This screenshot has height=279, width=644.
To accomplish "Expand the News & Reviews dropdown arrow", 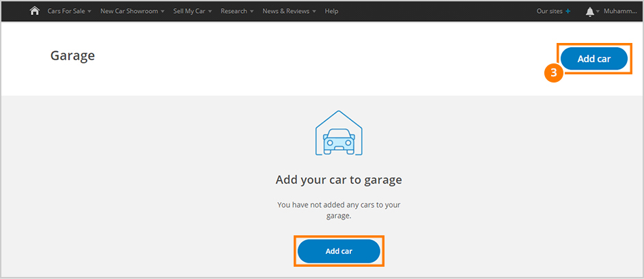I will [x=315, y=12].
